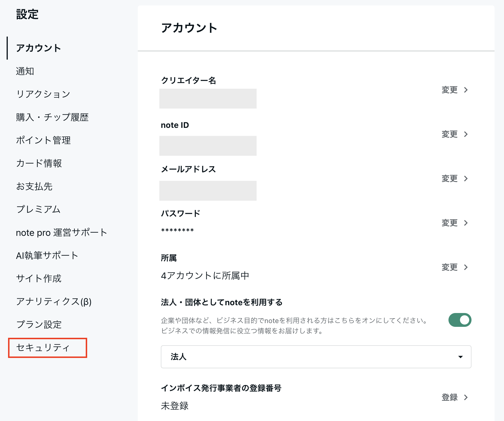
Task: Toggle off 法人・団体としてnoteを利用する switch
Action: (x=460, y=320)
